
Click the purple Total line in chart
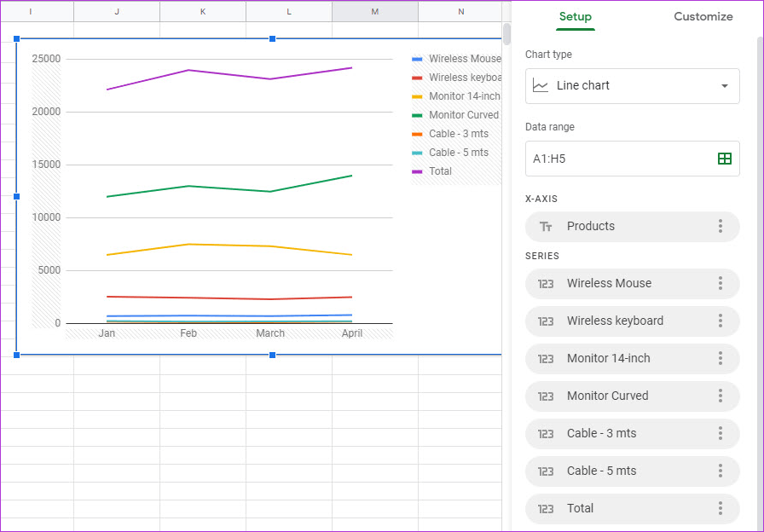(x=188, y=71)
